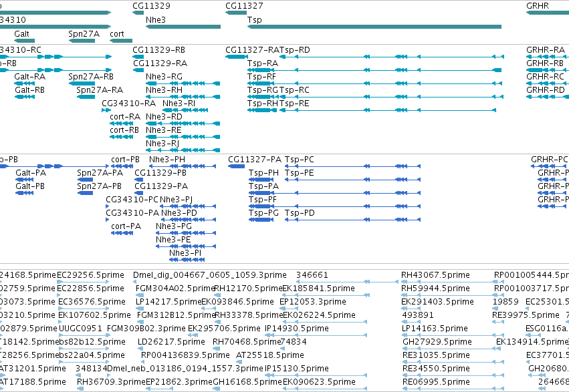Select EST label 74834
Viewport: 569px width, 392px height.
point(294,342)
